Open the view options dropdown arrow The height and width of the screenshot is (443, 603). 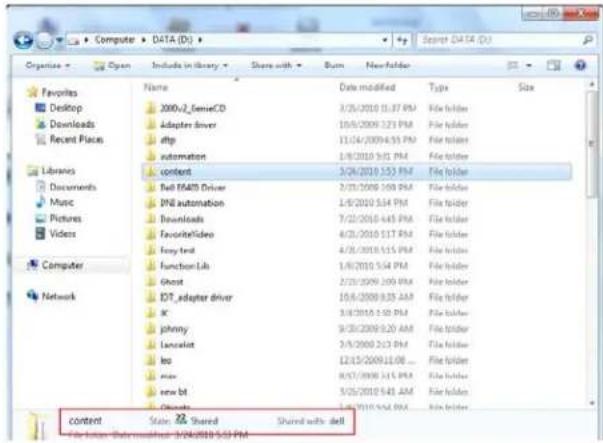click(529, 66)
